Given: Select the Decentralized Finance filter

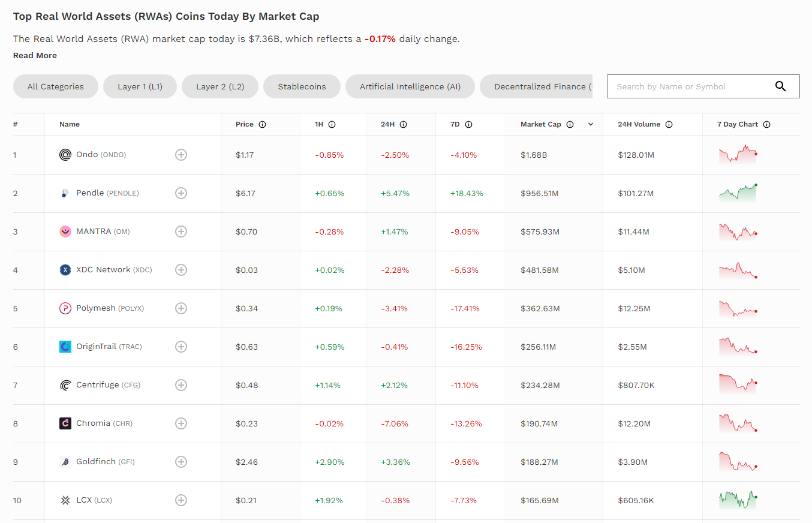Looking at the screenshot, I should tap(536, 86).
